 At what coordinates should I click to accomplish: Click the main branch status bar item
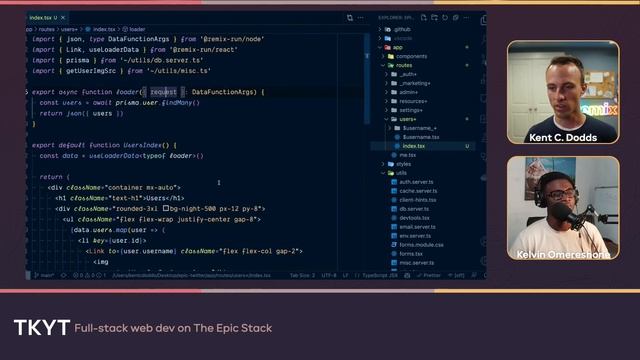pos(44,276)
